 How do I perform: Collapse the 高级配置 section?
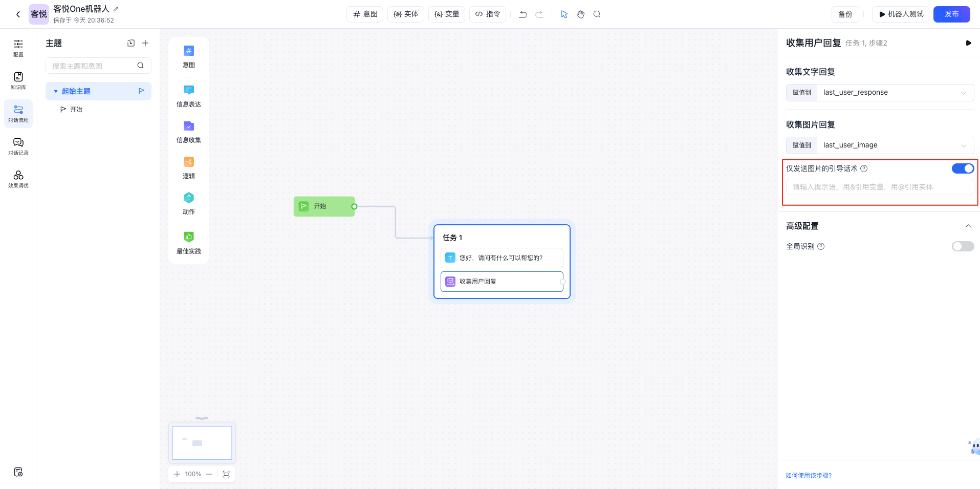968,226
